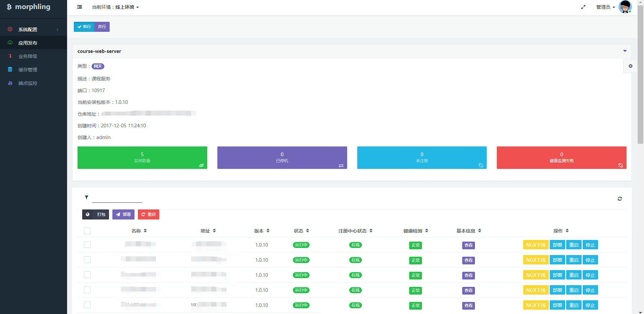The height and width of the screenshot is (314, 644).
Task: Sort by 版本 column arrows
Action: click(268, 231)
